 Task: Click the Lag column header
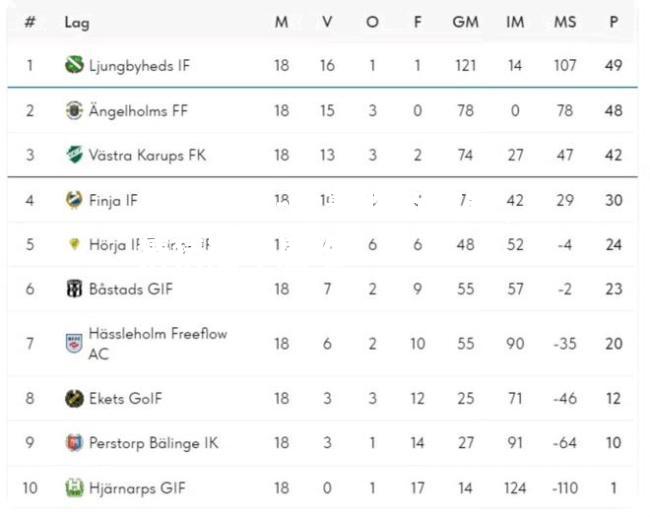[77, 23]
